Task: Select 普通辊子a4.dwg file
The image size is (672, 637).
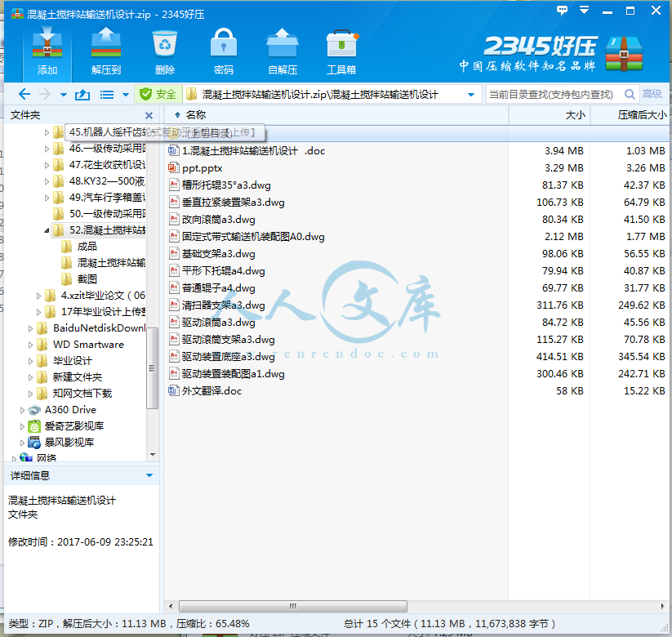Action: point(218,288)
